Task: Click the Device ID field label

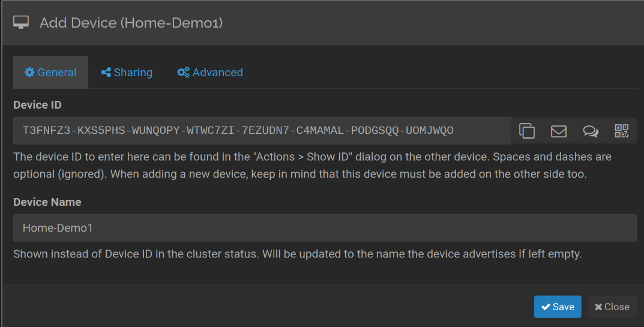Action: (37, 105)
